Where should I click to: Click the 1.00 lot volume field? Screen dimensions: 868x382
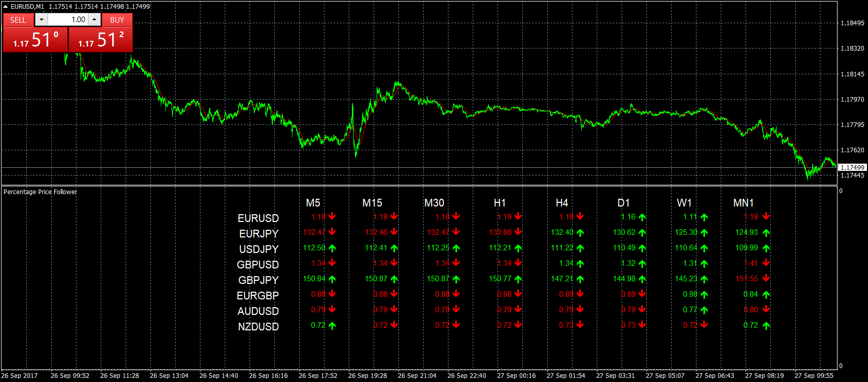pos(68,20)
